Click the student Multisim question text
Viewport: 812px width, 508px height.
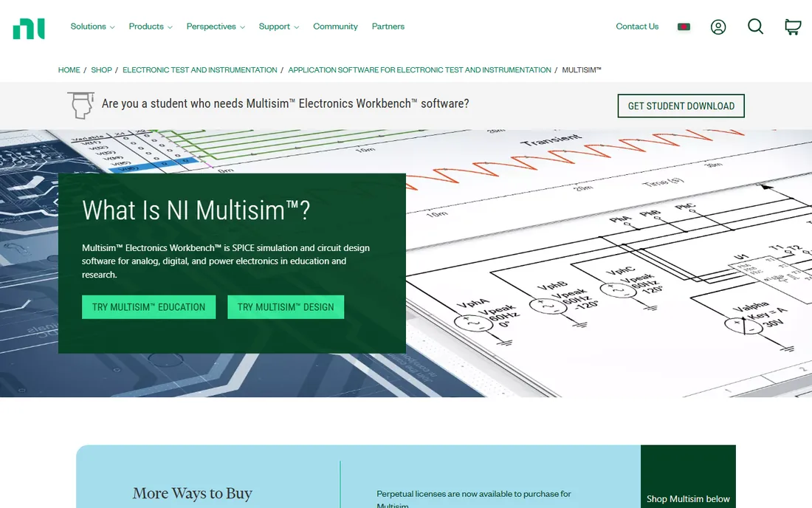click(286, 103)
